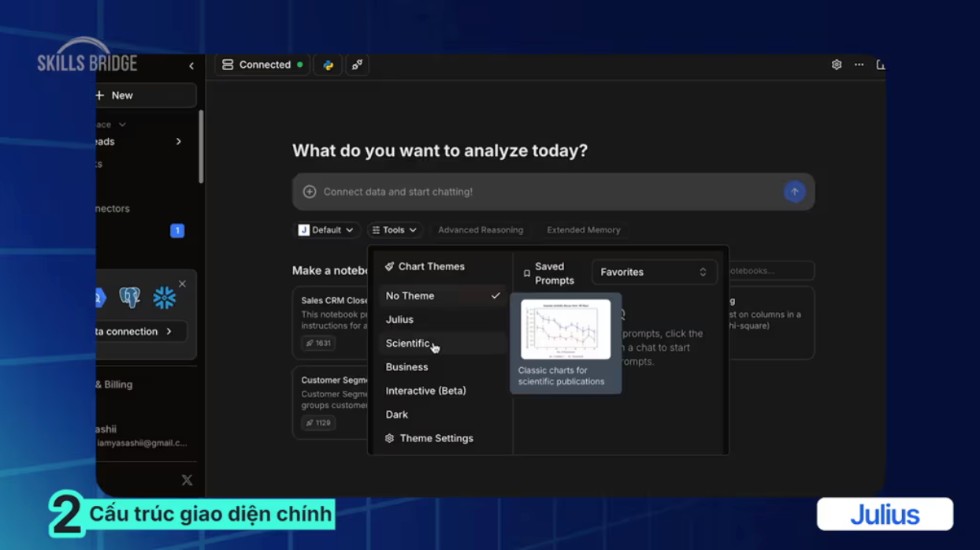Toggle Advanced Reasoning option

(x=480, y=230)
